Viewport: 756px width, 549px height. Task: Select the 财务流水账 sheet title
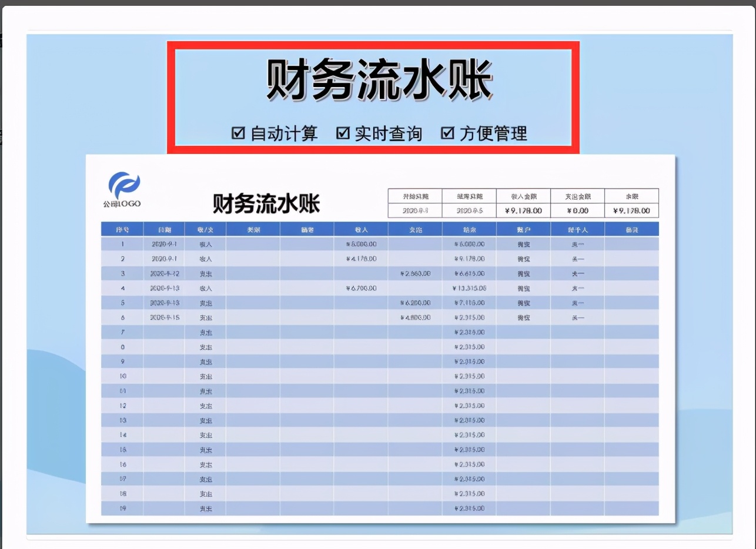coord(265,202)
